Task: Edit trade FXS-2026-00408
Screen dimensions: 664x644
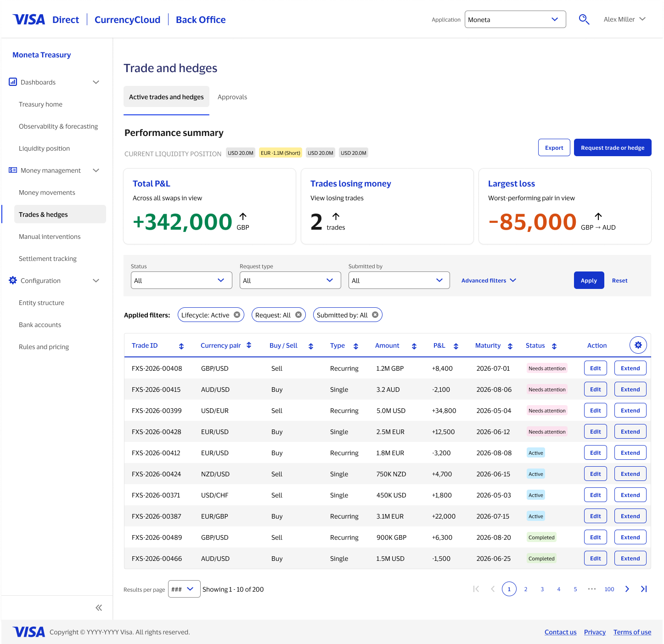Action: point(596,368)
